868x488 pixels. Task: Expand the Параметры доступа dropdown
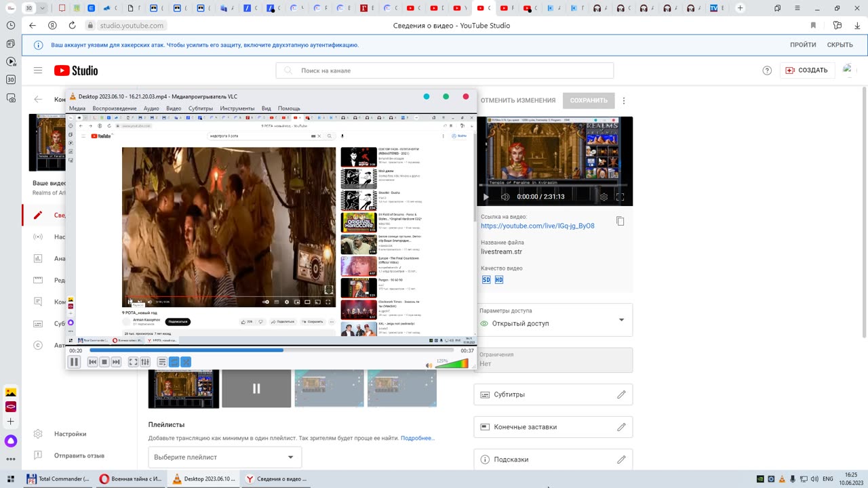(x=620, y=320)
